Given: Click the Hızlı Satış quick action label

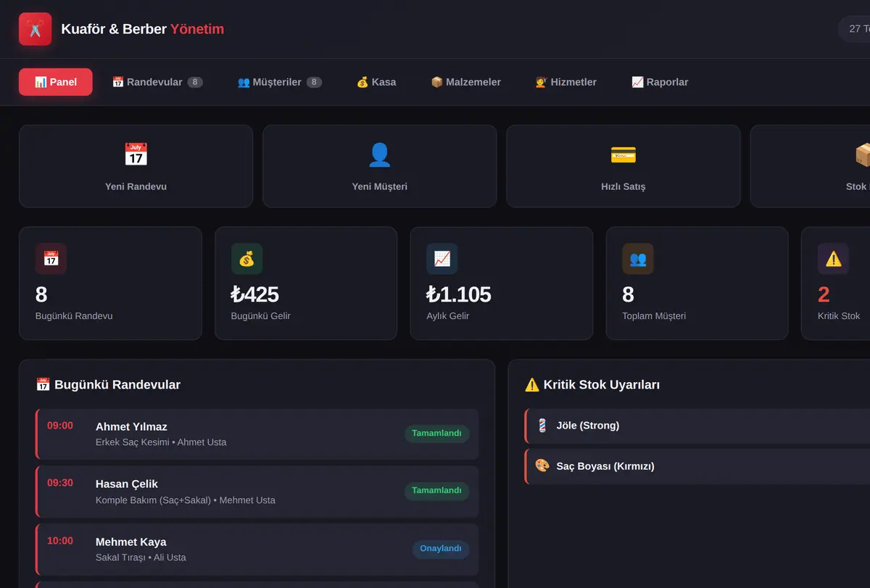Looking at the screenshot, I should pos(623,186).
